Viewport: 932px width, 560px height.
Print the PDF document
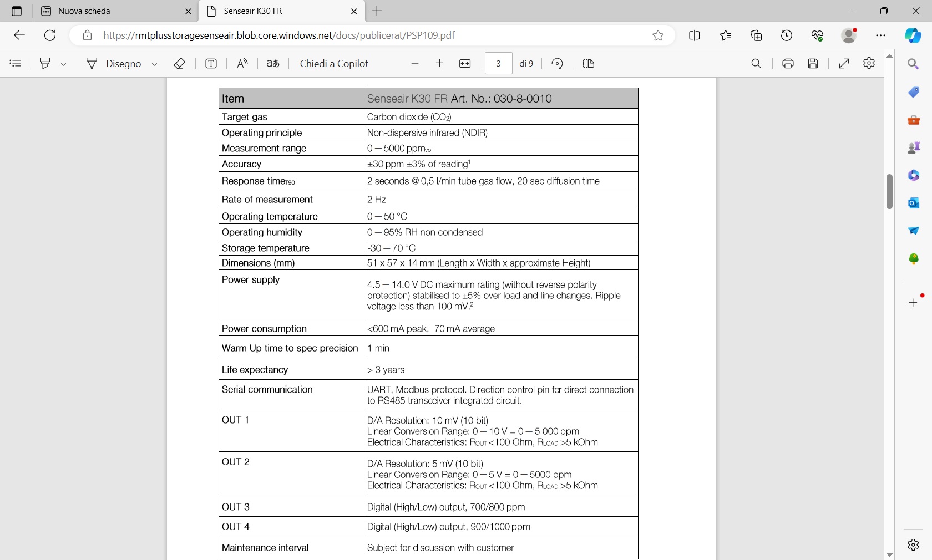[788, 64]
